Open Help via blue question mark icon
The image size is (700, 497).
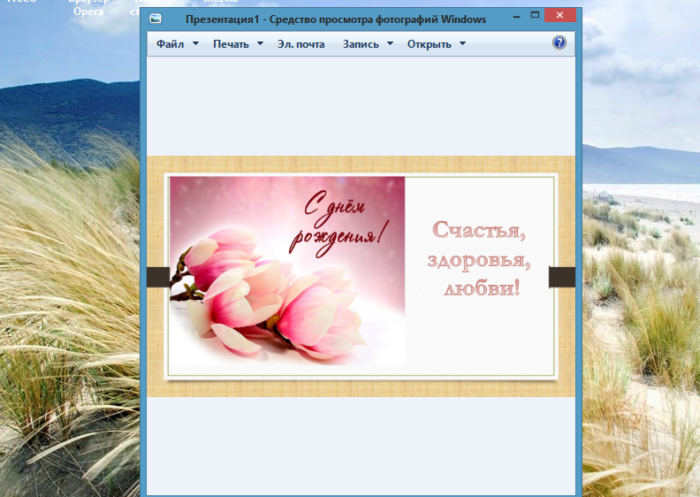pos(559,43)
